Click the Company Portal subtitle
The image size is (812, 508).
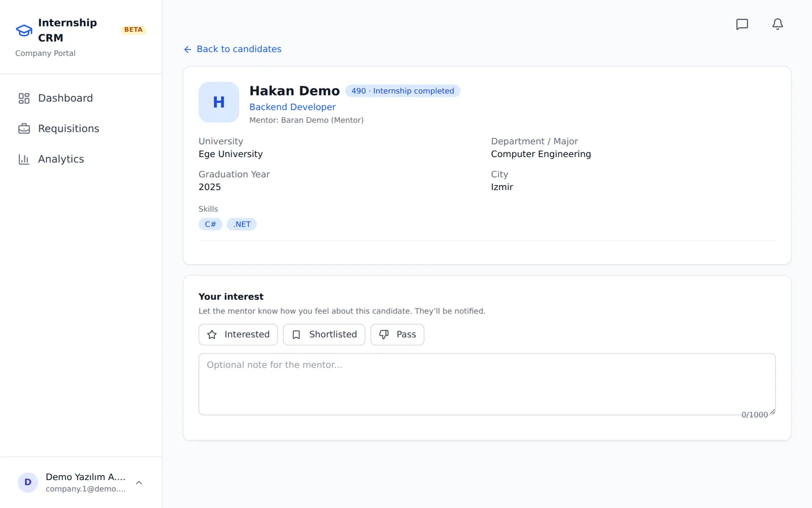coord(45,53)
